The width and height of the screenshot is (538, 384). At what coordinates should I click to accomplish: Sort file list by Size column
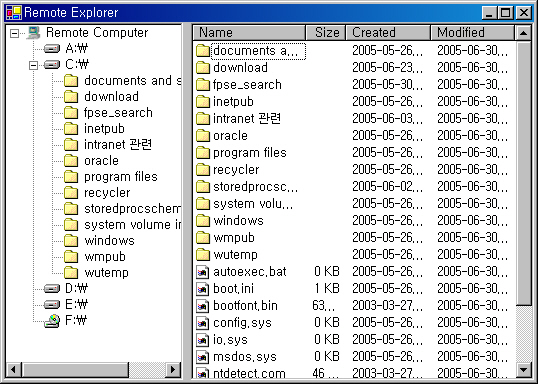[326, 33]
